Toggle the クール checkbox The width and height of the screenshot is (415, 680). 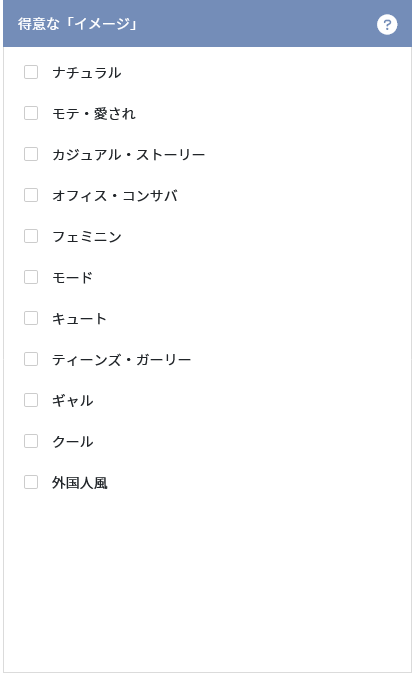tap(31, 441)
